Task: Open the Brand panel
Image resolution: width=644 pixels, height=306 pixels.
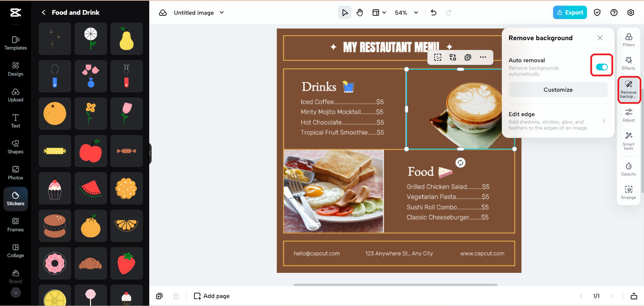Action: [x=16, y=276]
